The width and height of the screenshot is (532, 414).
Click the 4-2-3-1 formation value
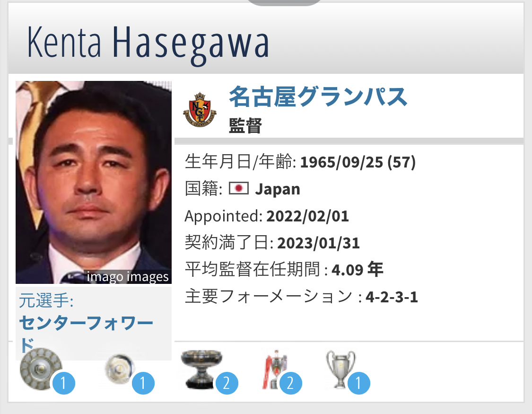pos(392,297)
